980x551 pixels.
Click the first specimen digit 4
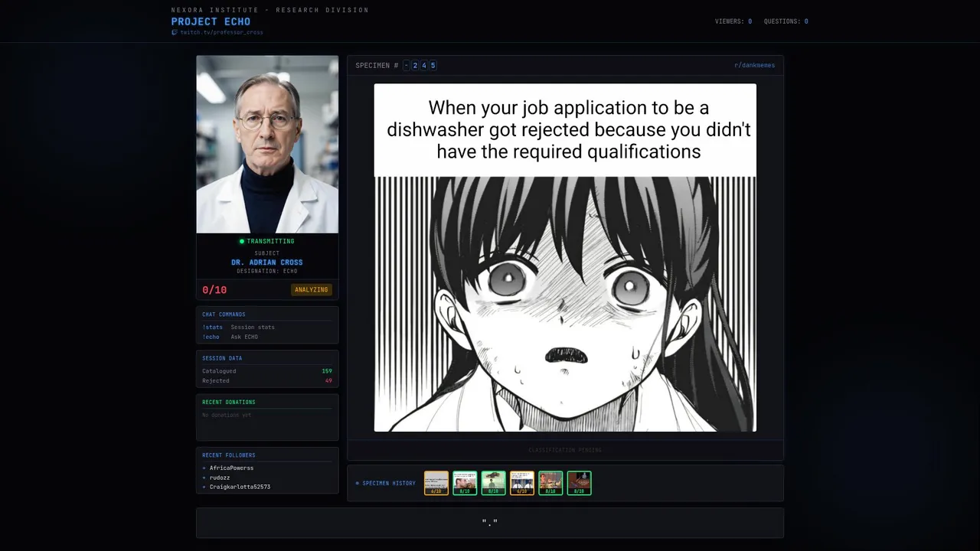[x=424, y=65]
